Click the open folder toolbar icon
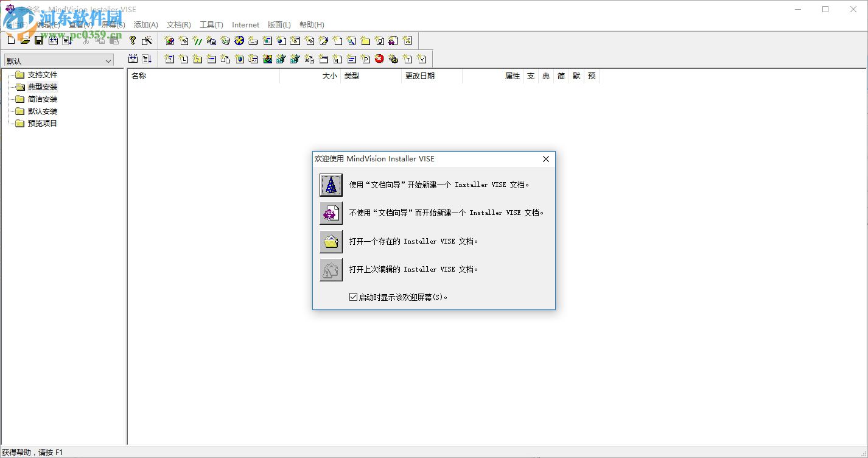This screenshot has width=868, height=458. click(25, 40)
